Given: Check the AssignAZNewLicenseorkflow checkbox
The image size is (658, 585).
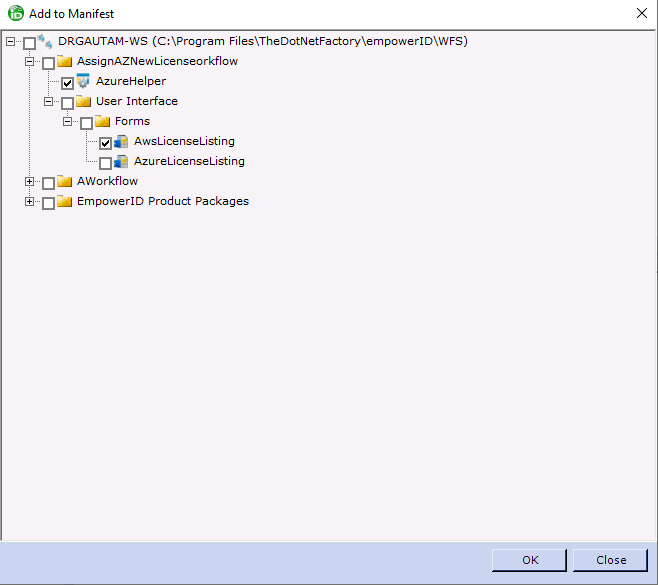Looking at the screenshot, I should 48,63.
